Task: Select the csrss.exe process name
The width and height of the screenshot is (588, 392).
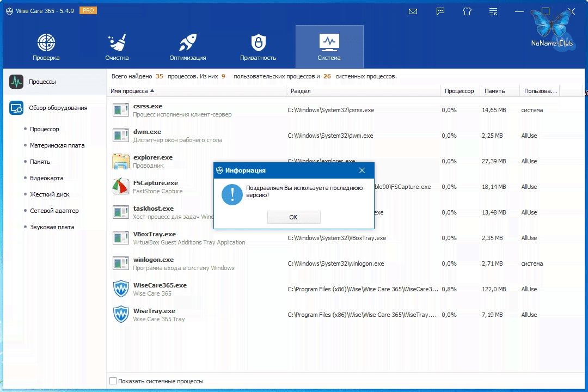Action: pyautogui.click(x=148, y=106)
